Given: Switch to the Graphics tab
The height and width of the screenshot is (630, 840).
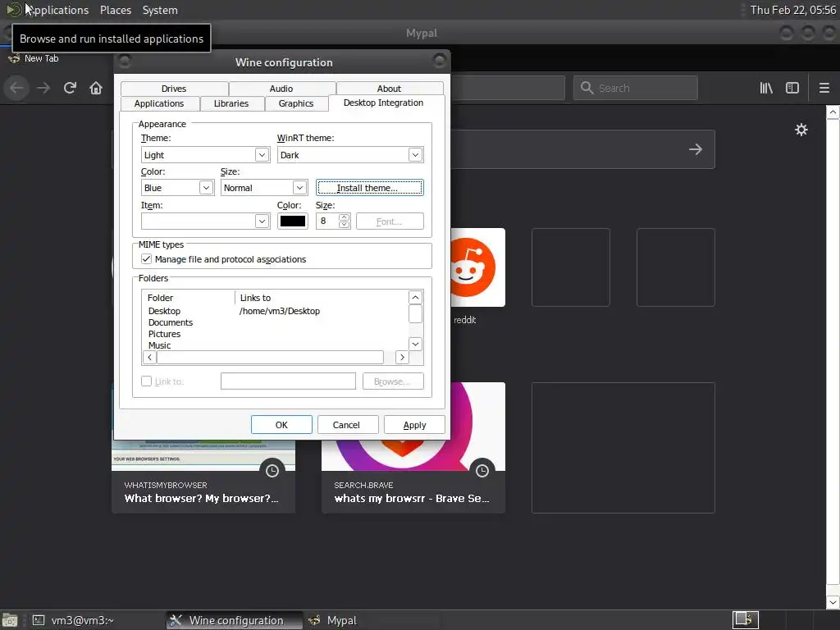Looking at the screenshot, I should 296,103.
